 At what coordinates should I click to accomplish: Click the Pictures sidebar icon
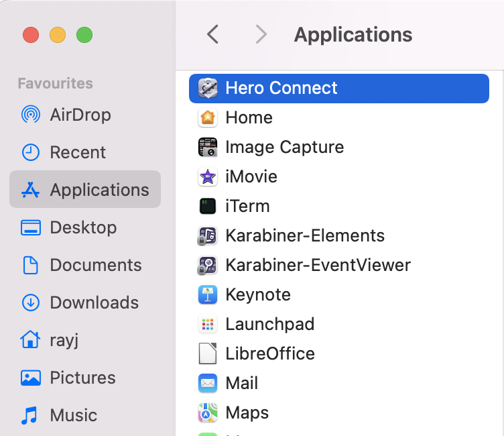tap(31, 378)
